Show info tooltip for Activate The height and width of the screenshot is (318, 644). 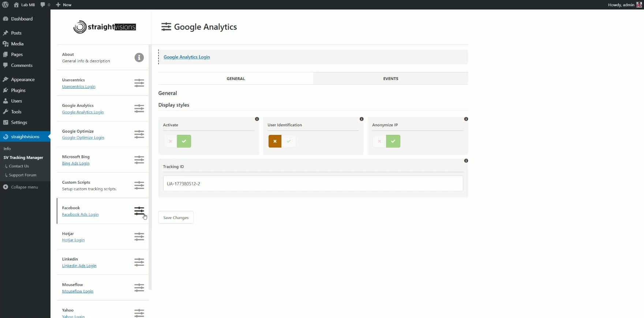click(x=257, y=119)
